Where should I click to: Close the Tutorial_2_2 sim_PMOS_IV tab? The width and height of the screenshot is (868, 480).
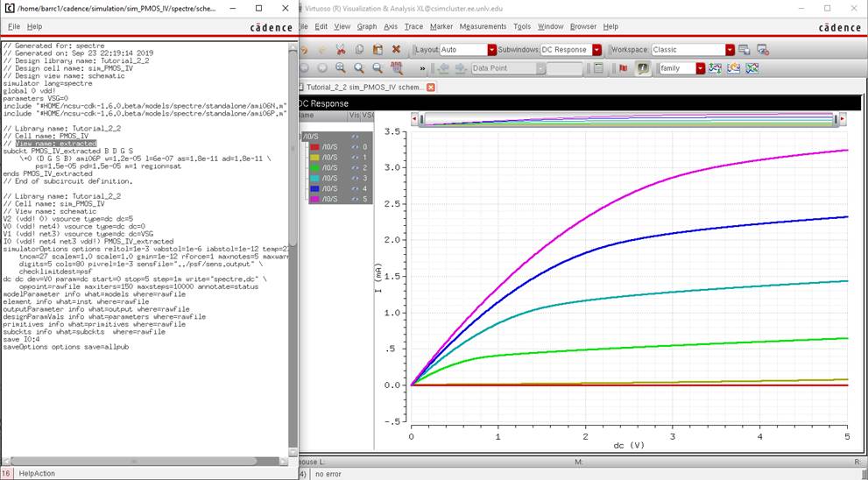click(430, 87)
